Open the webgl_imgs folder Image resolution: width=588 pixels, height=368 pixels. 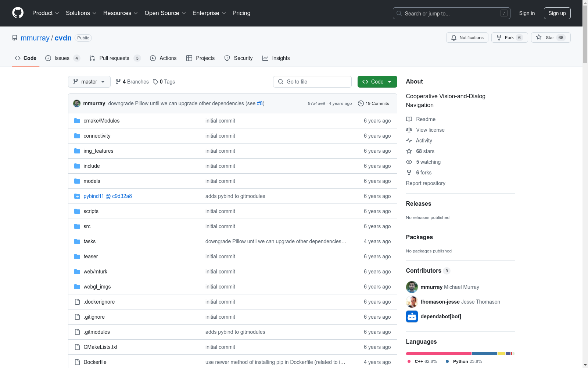tap(97, 287)
